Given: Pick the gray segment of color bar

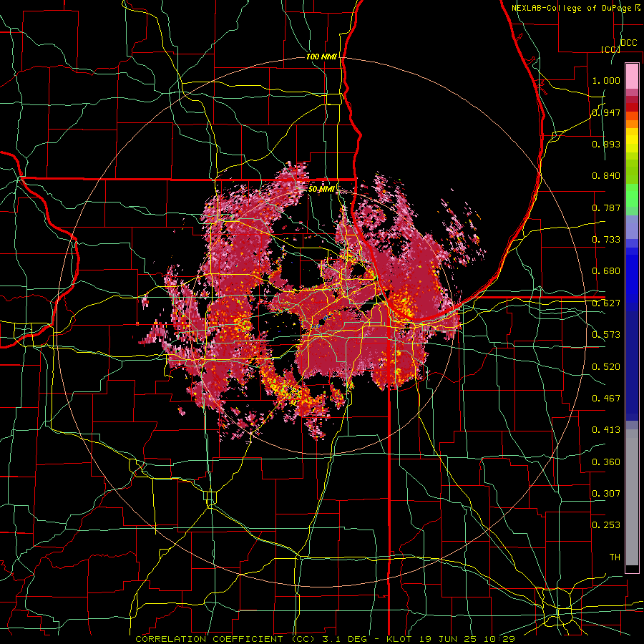Looking at the screenshot, I should click(x=632, y=497).
